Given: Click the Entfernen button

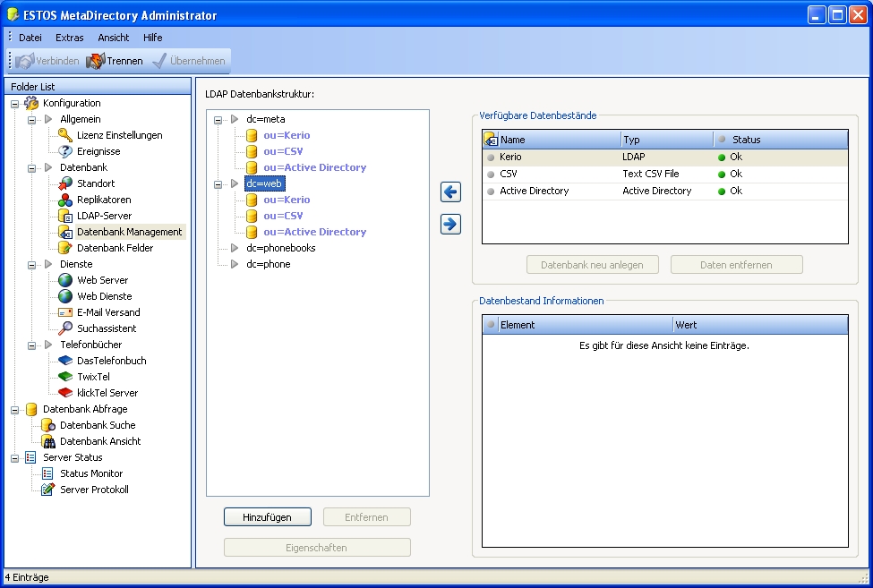Looking at the screenshot, I should (x=366, y=517).
